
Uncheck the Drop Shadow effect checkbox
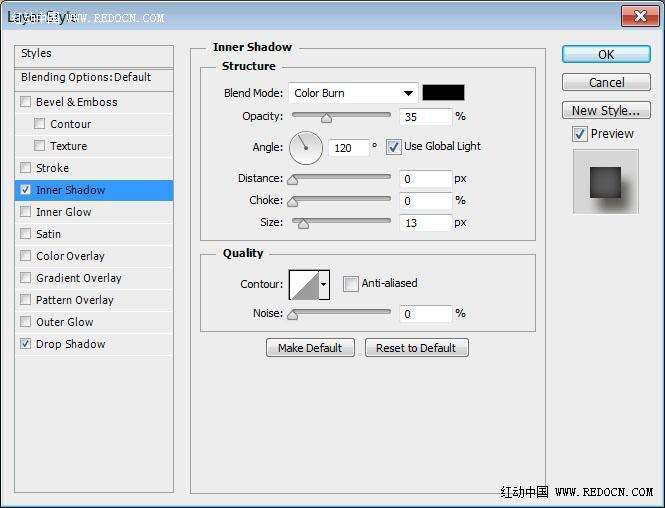point(26,344)
